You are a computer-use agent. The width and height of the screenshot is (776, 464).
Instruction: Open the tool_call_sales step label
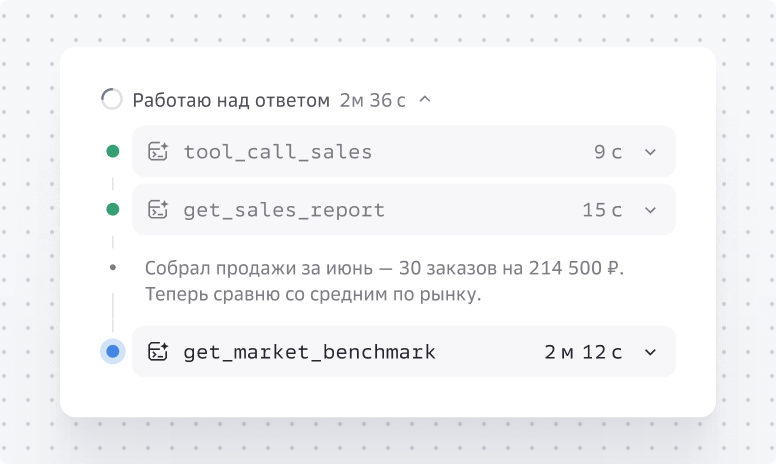point(278,152)
